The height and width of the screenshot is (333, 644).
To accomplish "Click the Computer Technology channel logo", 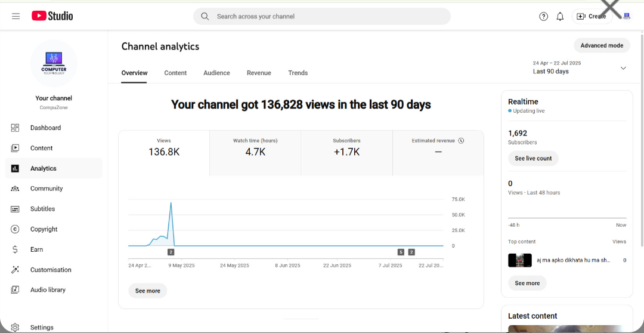I will click(54, 63).
